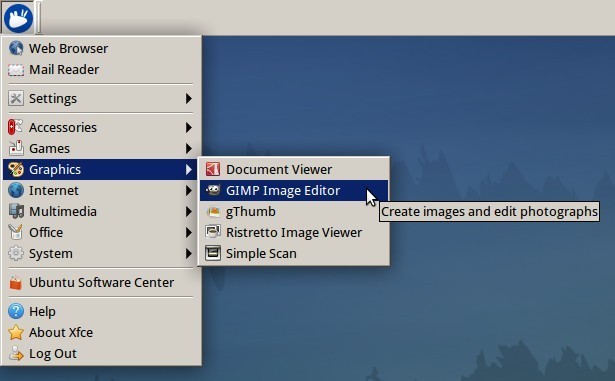Click the Office pencil-cup icon

16,232
